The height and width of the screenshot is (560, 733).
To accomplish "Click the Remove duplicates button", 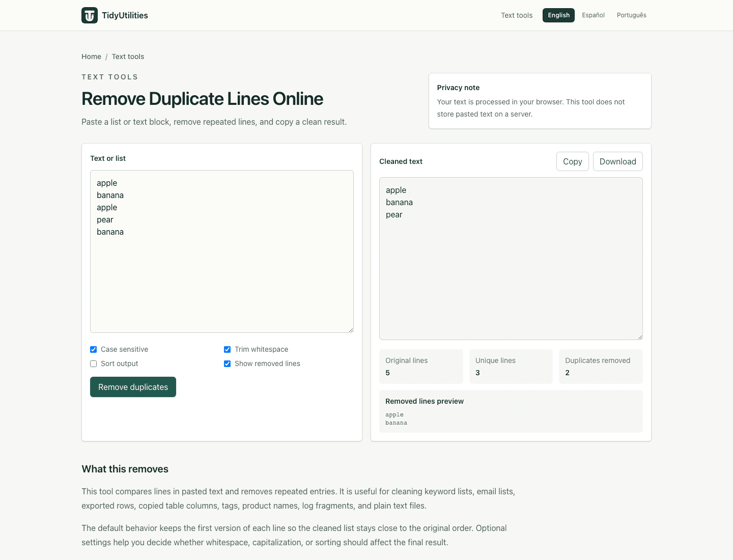I will pyautogui.click(x=133, y=387).
